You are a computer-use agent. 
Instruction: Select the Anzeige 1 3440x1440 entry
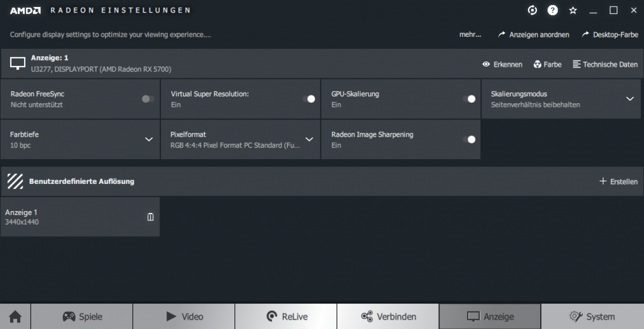pyautogui.click(x=80, y=217)
